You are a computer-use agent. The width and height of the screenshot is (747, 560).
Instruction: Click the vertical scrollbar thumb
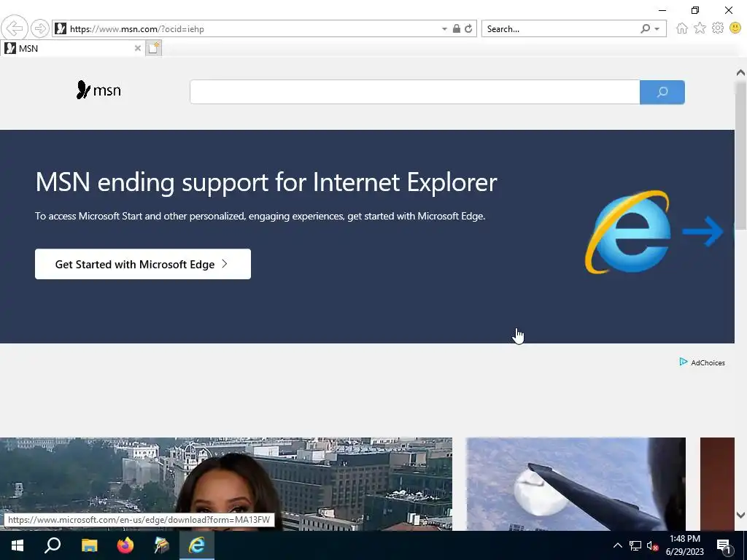click(740, 155)
